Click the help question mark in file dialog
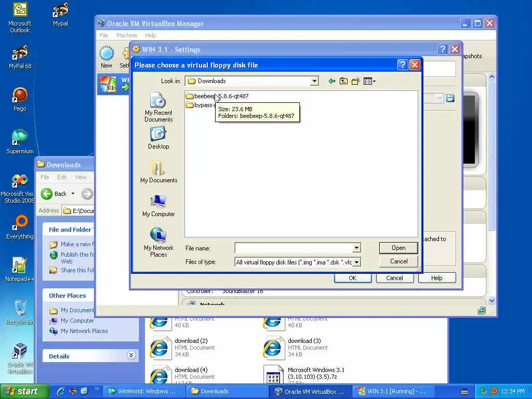Image resolution: width=532 pixels, height=399 pixels. pyautogui.click(x=402, y=65)
